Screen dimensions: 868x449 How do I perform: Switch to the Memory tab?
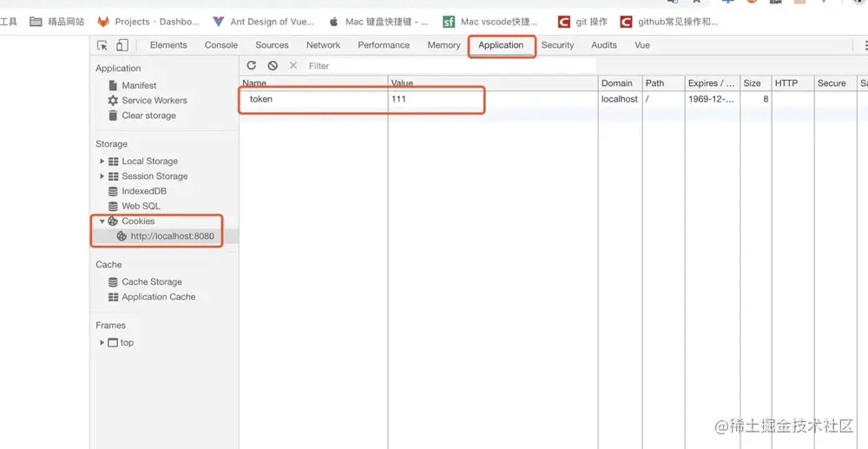coord(444,45)
